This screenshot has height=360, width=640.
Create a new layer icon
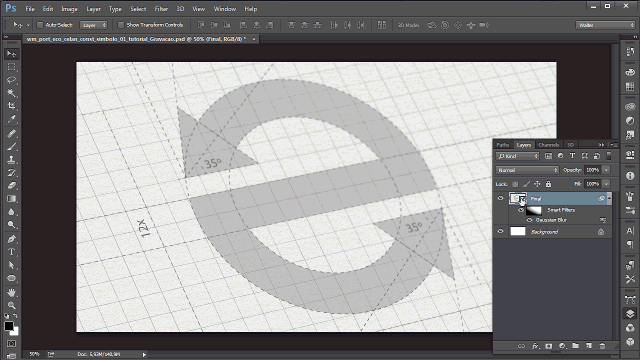pos(589,346)
